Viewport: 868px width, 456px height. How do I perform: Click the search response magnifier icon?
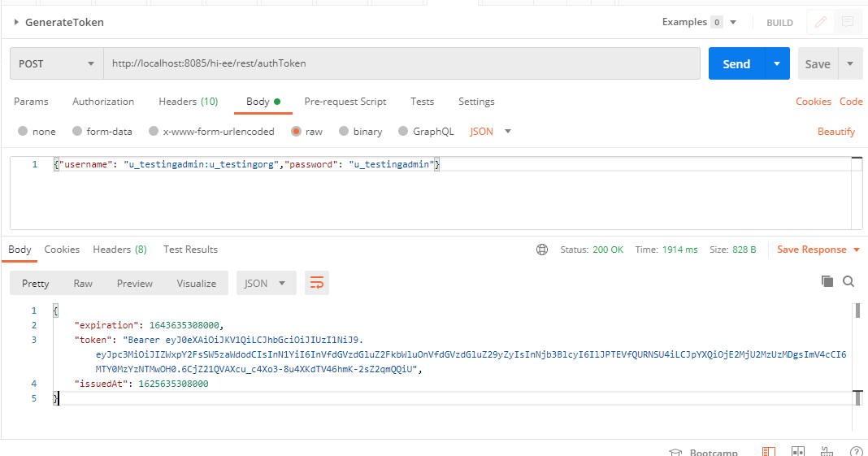pyautogui.click(x=848, y=281)
